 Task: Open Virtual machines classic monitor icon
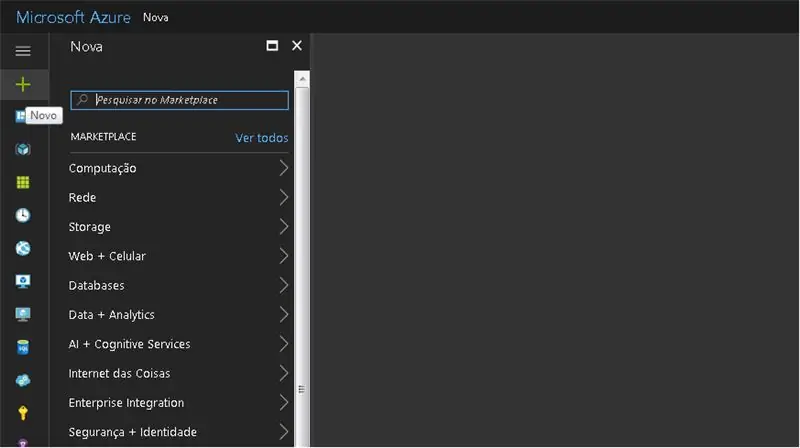click(x=23, y=281)
